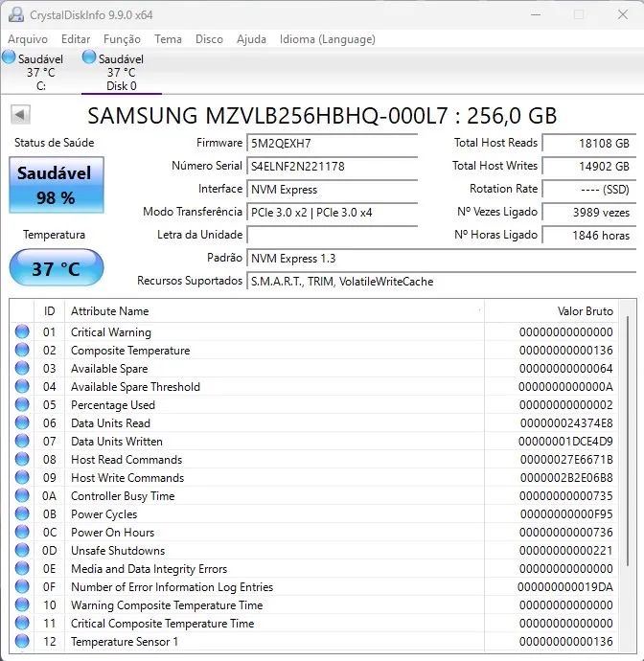Click the Nº Vezes Ligado value 3989 vezes

[x=588, y=212]
